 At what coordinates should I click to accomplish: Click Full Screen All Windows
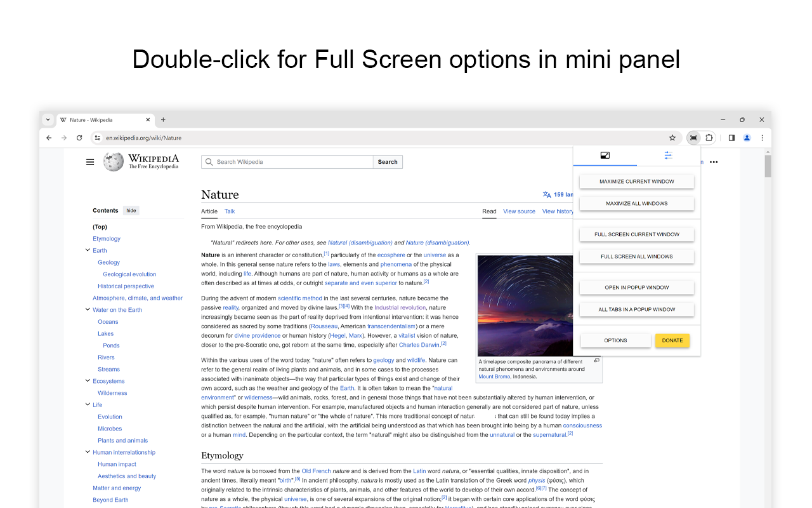coord(636,256)
